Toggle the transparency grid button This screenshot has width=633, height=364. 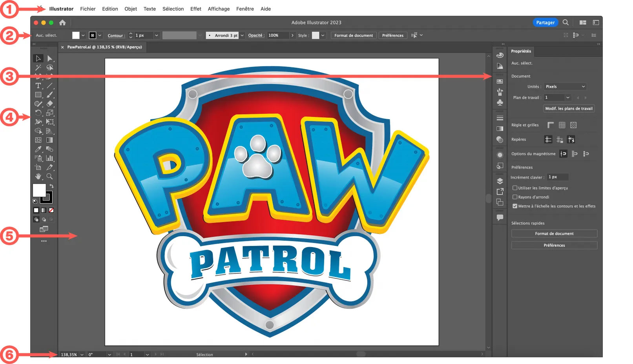573,125
